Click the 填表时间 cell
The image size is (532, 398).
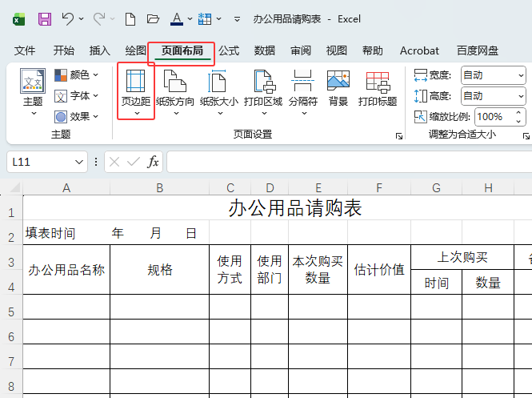[50, 233]
